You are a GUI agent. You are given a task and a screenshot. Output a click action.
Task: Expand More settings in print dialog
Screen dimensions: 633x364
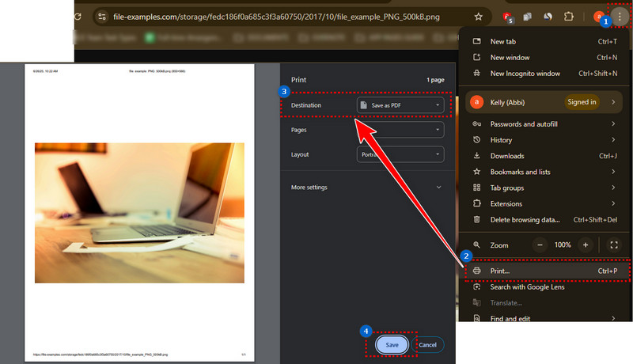coord(366,188)
